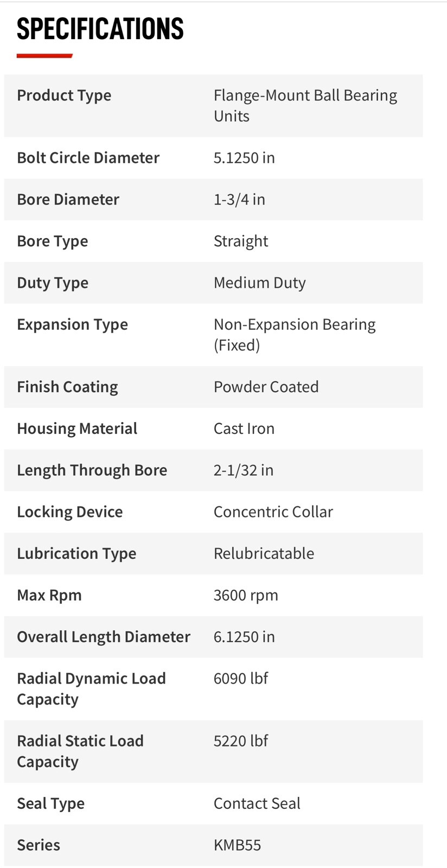Click the KMB55 series value

coord(238,846)
